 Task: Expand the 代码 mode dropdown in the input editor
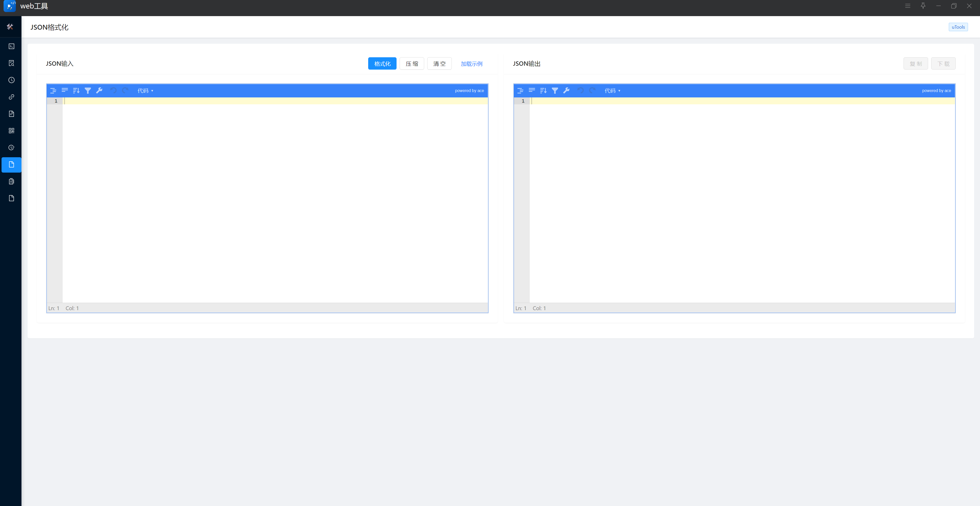145,91
